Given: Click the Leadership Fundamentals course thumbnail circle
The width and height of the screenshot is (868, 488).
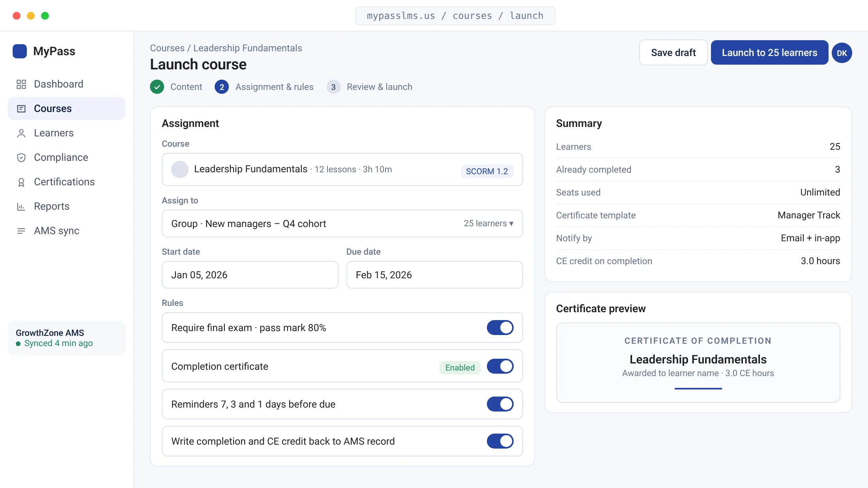Looking at the screenshot, I should point(180,169).
